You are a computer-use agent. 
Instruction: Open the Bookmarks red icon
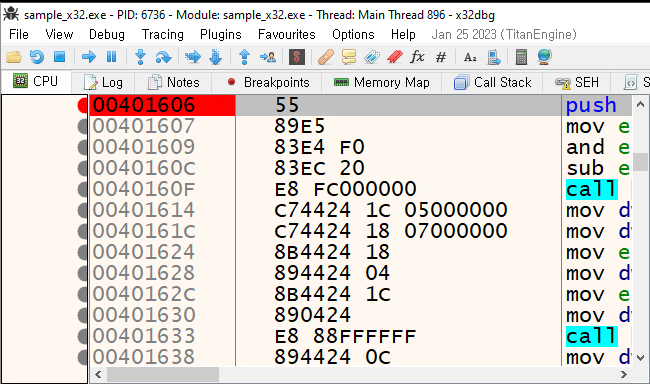(395, 57)
